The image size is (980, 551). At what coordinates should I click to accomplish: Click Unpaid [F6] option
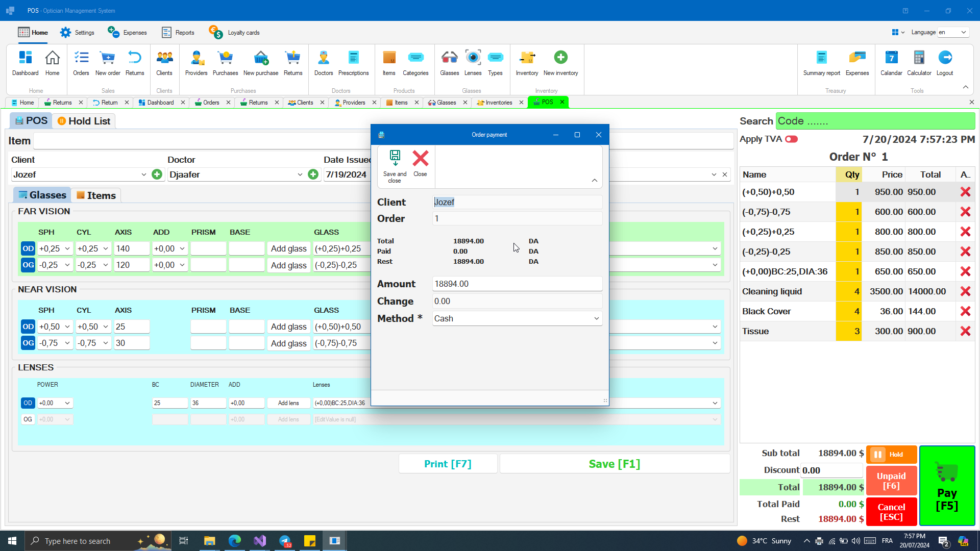pyautogui.click(x=891, y=480)
